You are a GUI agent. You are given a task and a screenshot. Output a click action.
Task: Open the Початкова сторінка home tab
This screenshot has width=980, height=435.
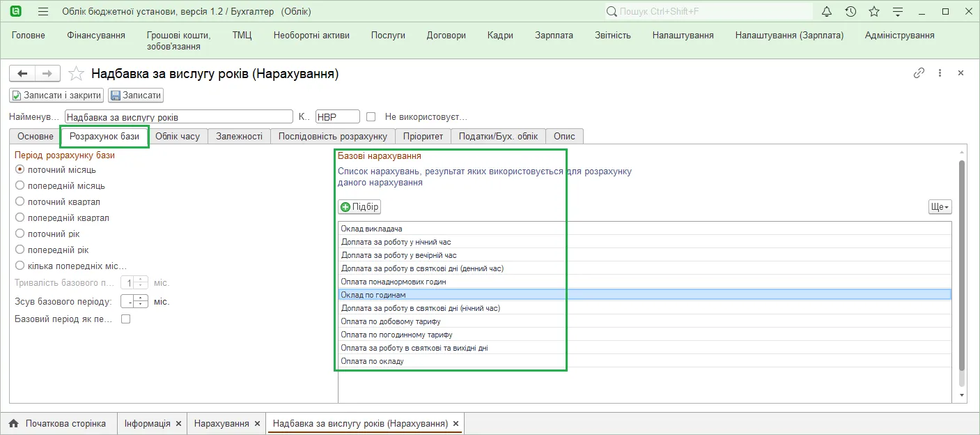click(x=58, y=423)
